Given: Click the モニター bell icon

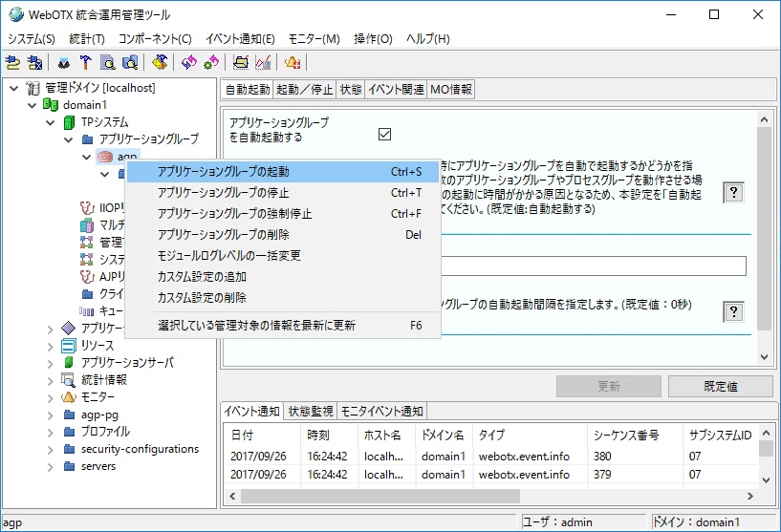Looking at the screenshot, I should click(68, 397).
